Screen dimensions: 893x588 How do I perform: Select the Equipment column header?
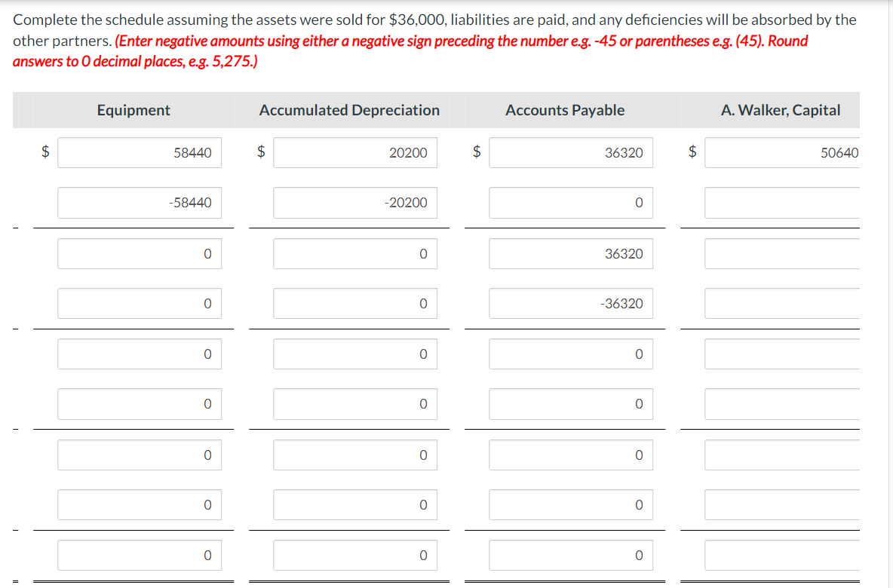[x=133, y=110]
